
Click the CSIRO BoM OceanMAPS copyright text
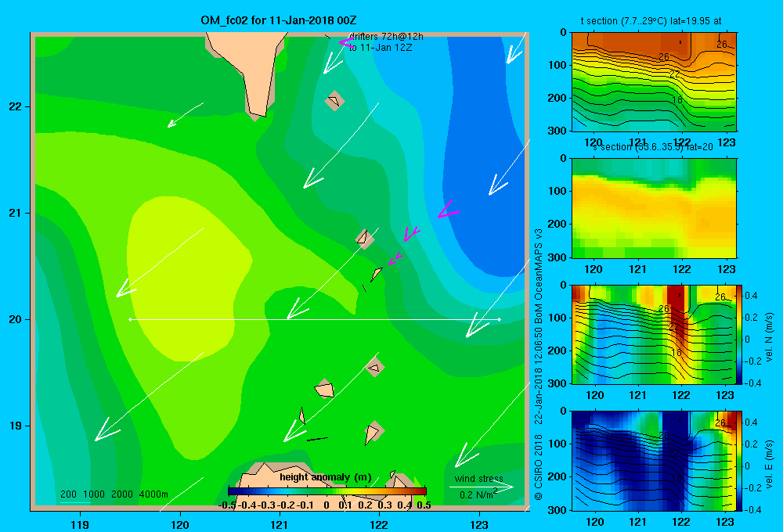pos(539,365)
